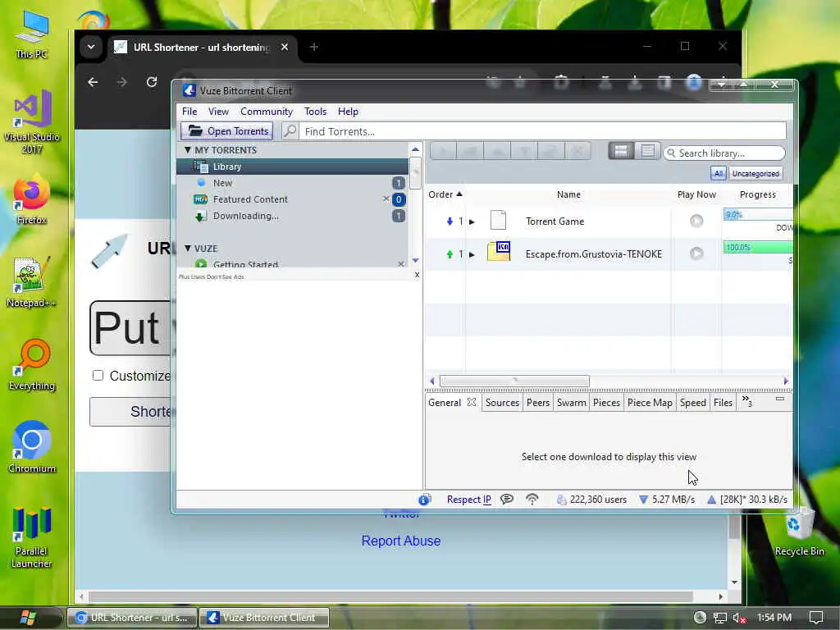Switch to the Files tab
840x630 pixels.
point(723,402)
